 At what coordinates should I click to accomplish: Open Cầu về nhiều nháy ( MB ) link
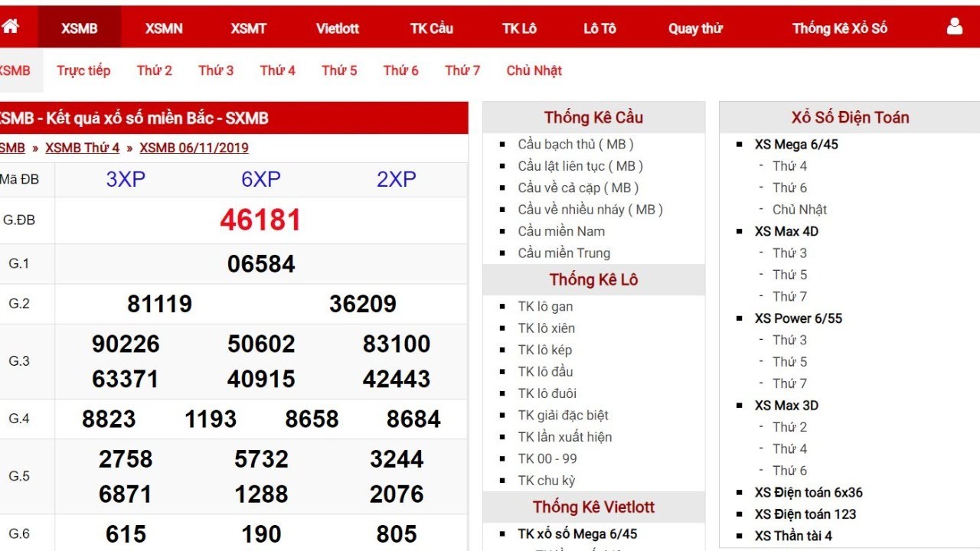coord(590,209)
